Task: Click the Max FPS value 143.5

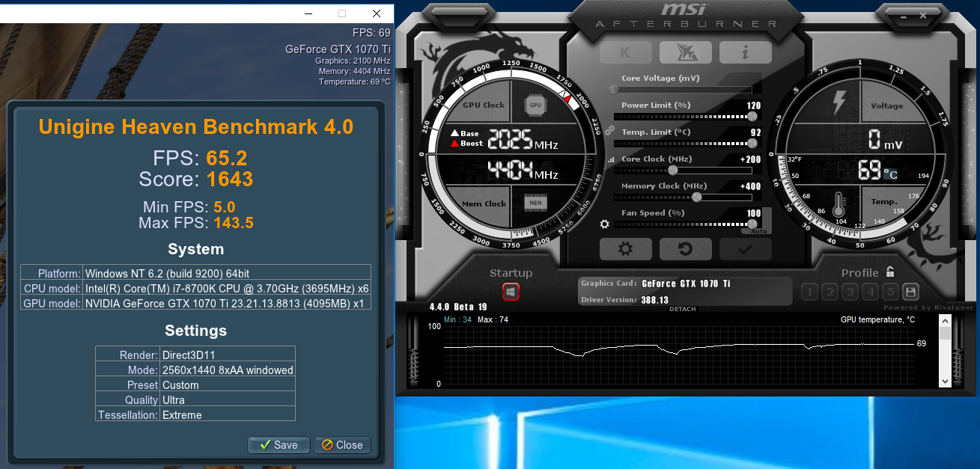Action: tap(234, 223)
